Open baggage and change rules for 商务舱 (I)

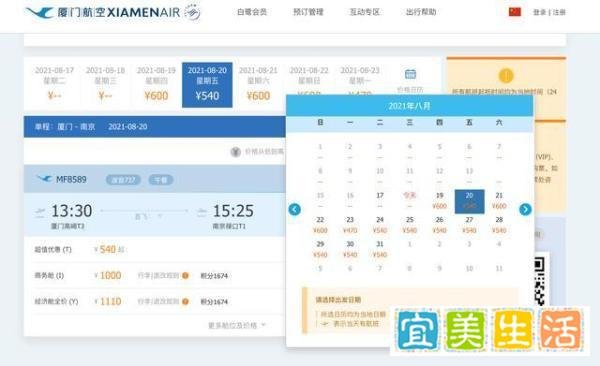tap(158, 276)
